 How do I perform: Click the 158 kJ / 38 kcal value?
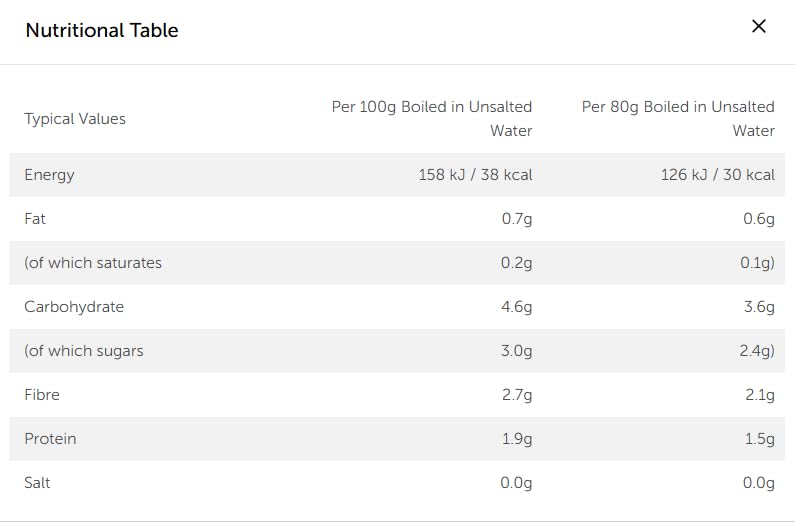tap(475, 175)
